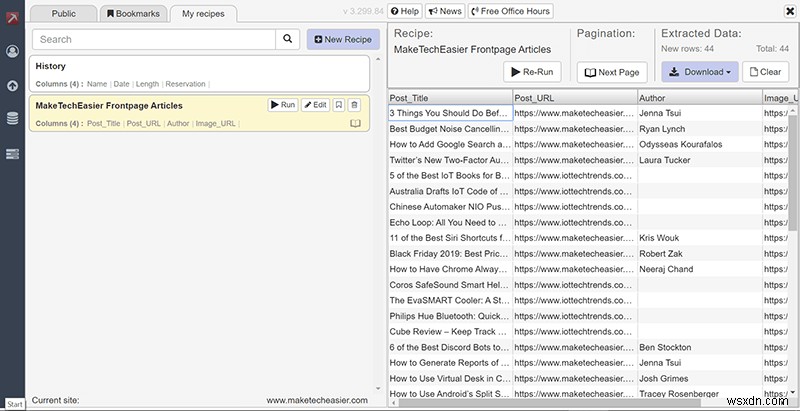The image size is (800, 411).
Task: Click the author cell Ryan Lynch
Action: [700, 129]
